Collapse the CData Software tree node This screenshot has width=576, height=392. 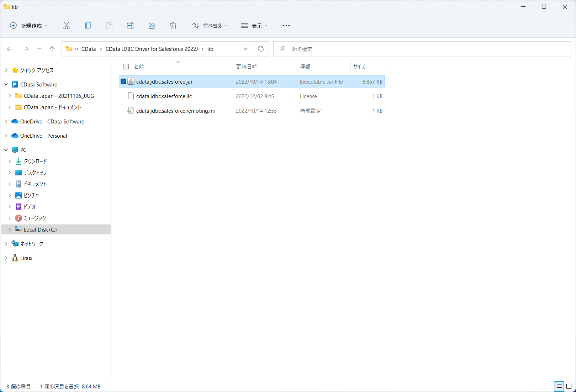(6, 84)
